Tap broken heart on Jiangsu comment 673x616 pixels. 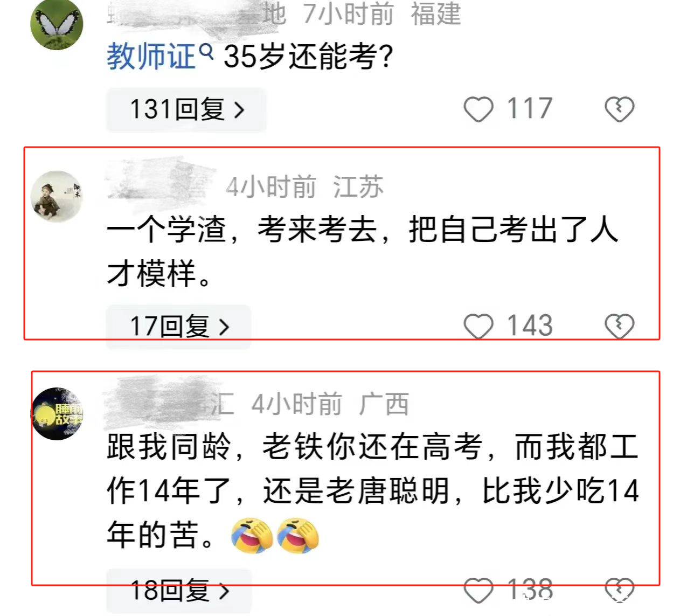(x=619, y=327)
